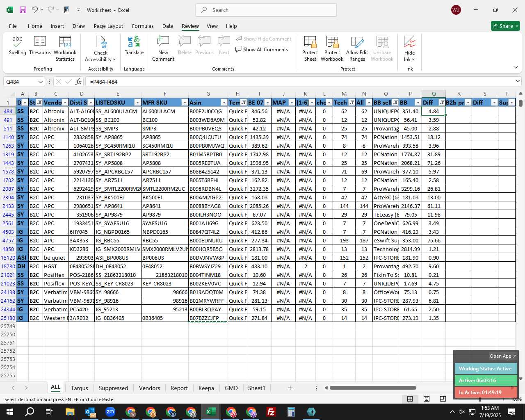Click the horizontal scrollbar thumb
The image size is (525, 420).
373,388
